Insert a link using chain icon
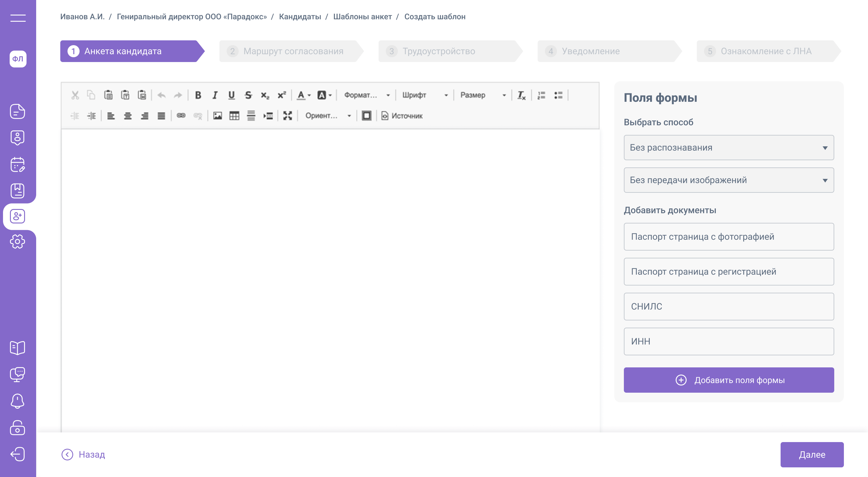 coord(181,116)
